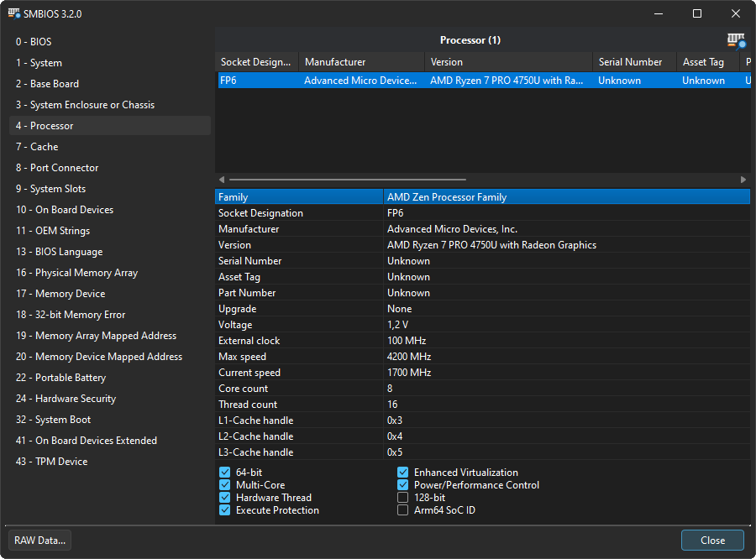Image resolution: width=756 pixels, height=559 pixels.
Task: Go to 13 - BIOS Language
Action: 110,252
